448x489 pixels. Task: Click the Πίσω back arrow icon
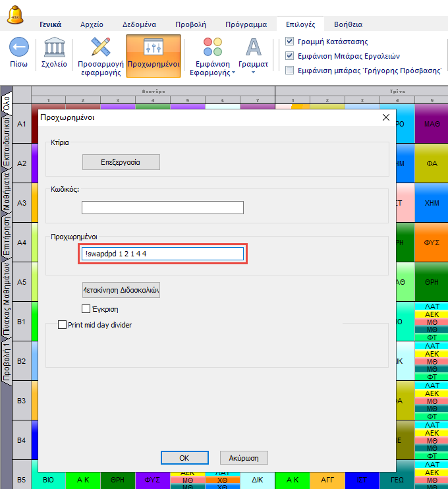coord(20,48)
